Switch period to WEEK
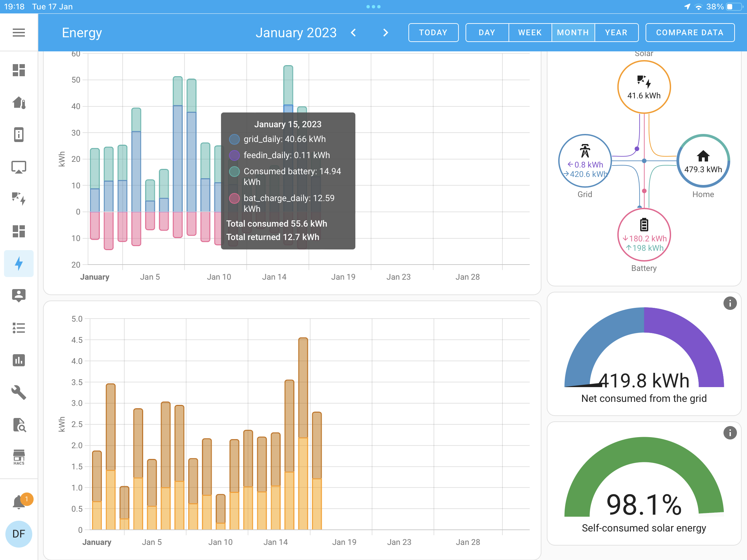Image resolution: width=747 pixels, height=560 pixels. [x=530, y=33]
